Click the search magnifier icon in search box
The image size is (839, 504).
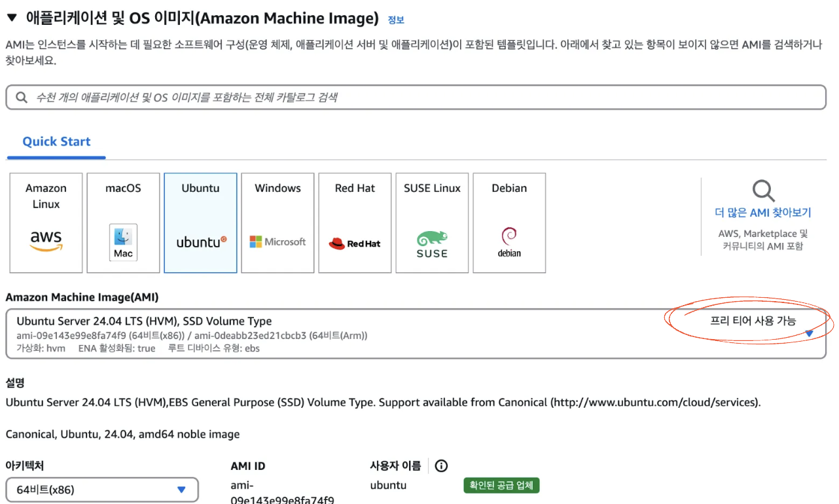22,97
